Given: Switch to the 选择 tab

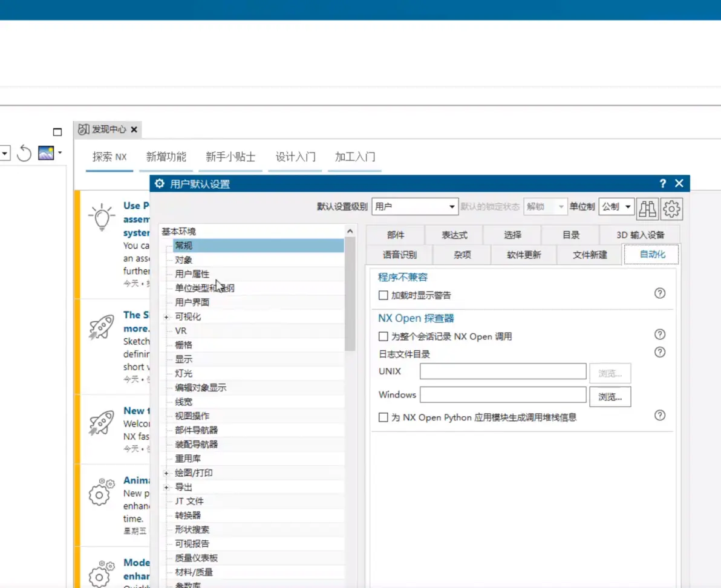Looking at the screenshot, I should click(x=512, y=235).
